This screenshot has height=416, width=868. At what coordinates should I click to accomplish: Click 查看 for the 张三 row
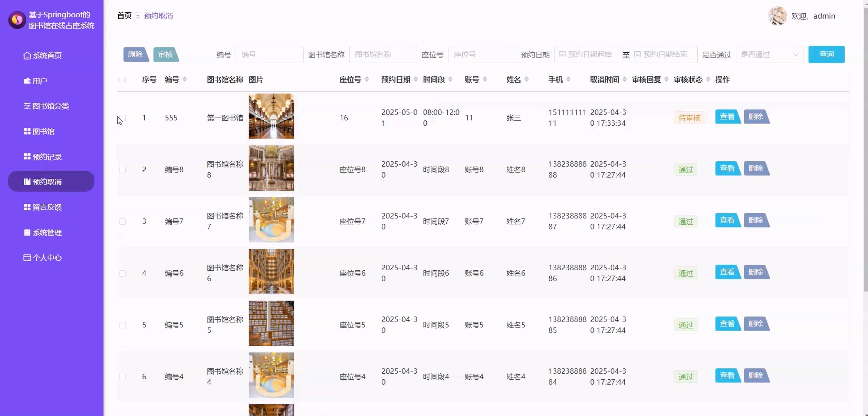[727, 117]
